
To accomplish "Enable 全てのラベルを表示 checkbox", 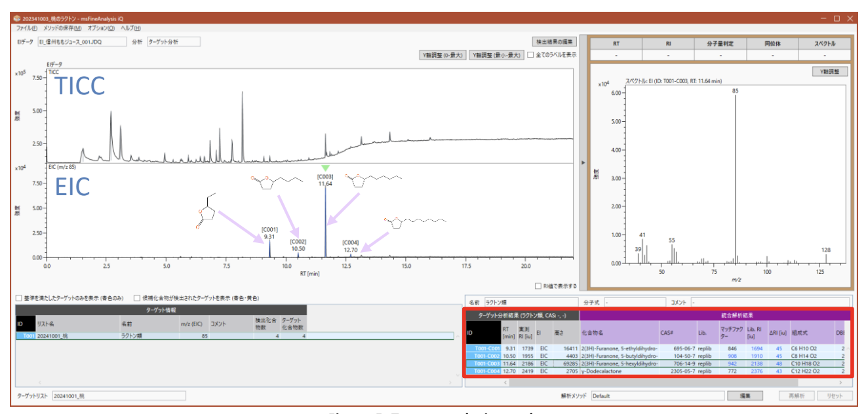I will pyautogui.click(x=532, y=55).
